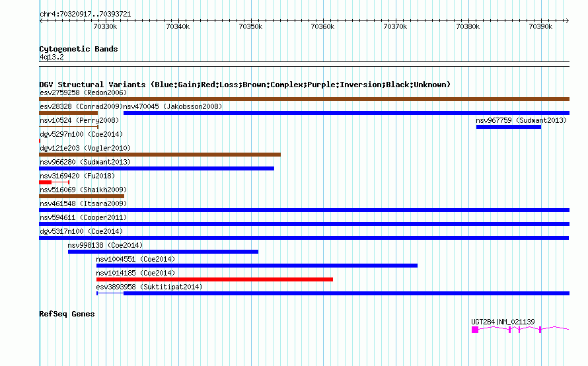This screenshot has width=588, height=366.
Task: Select the esv2759258 brown complex variant bar
Action: coord(304,99)
